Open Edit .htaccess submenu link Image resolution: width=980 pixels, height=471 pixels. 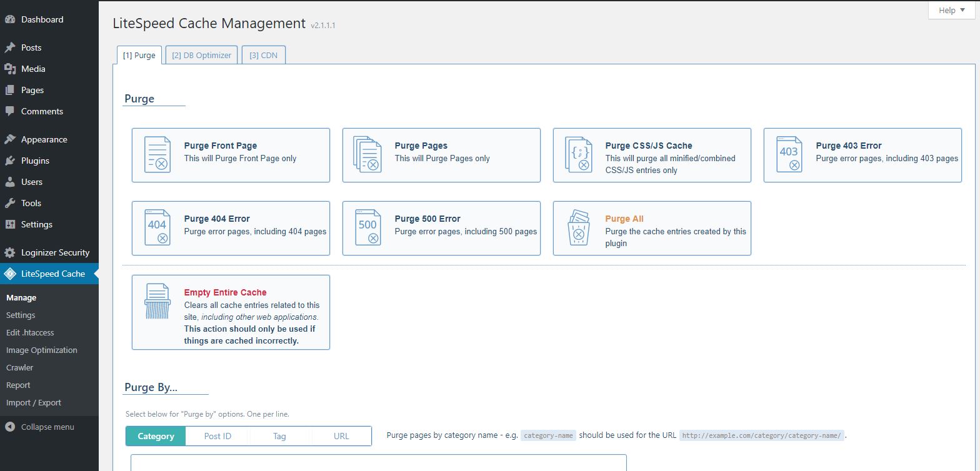[30, 333]
